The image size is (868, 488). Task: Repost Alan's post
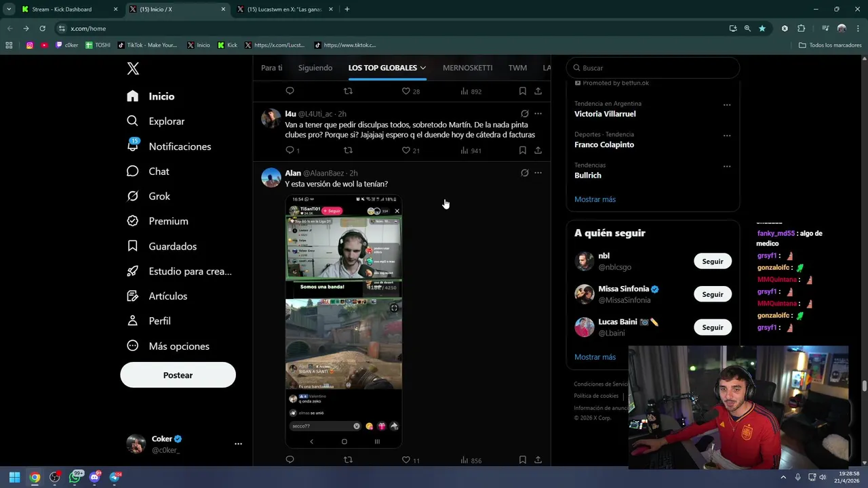click(x=348, y=460)
